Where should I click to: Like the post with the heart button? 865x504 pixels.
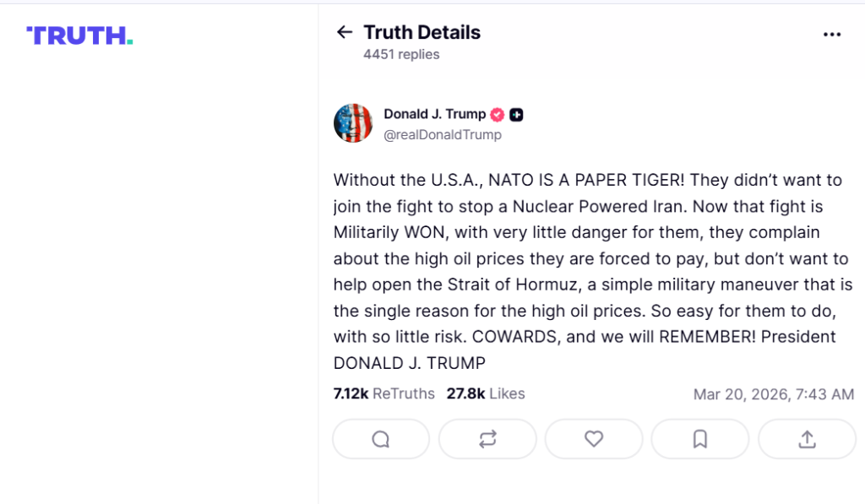[594, 439]
